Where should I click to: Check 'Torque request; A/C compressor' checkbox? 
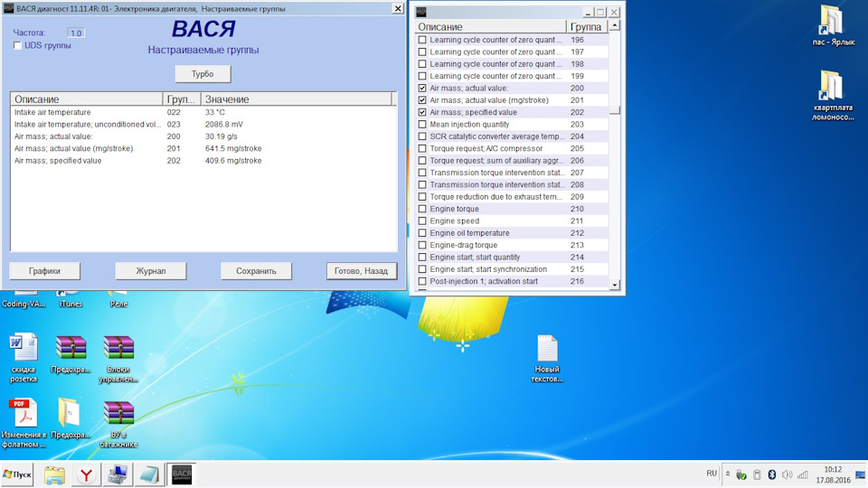click(x=422, y=148)
